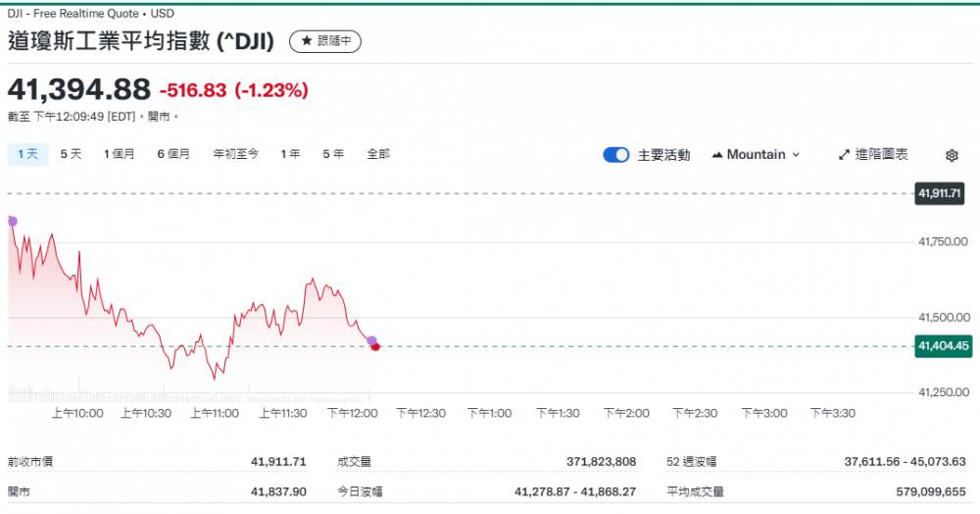
Task: Select the 1 天 time range tab
Action: click(27, 154)
